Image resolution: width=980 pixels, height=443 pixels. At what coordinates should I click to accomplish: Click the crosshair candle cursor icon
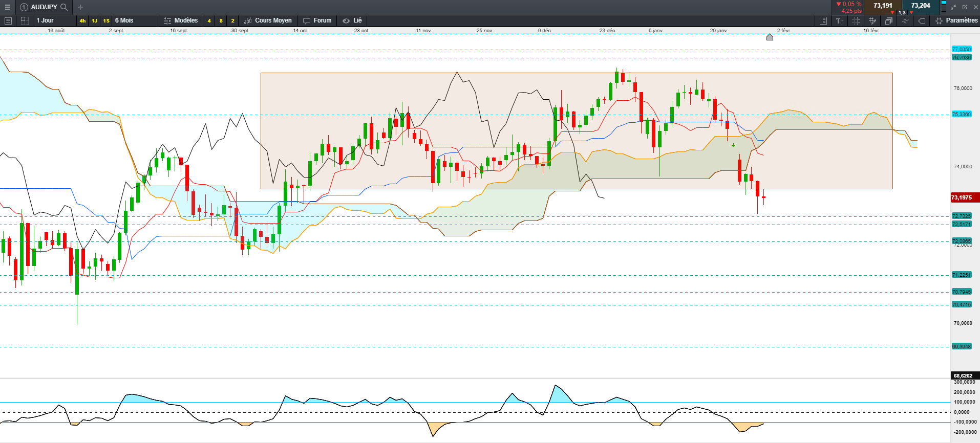(905, 21)
